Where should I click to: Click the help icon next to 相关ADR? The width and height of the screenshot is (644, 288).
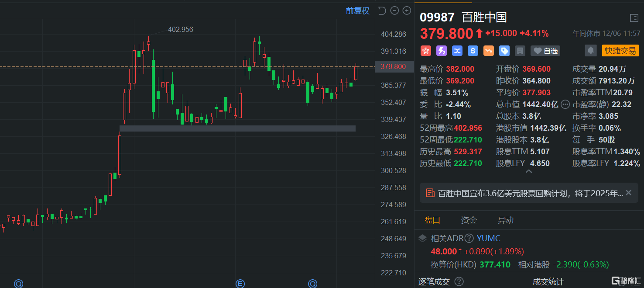[469, 238]
